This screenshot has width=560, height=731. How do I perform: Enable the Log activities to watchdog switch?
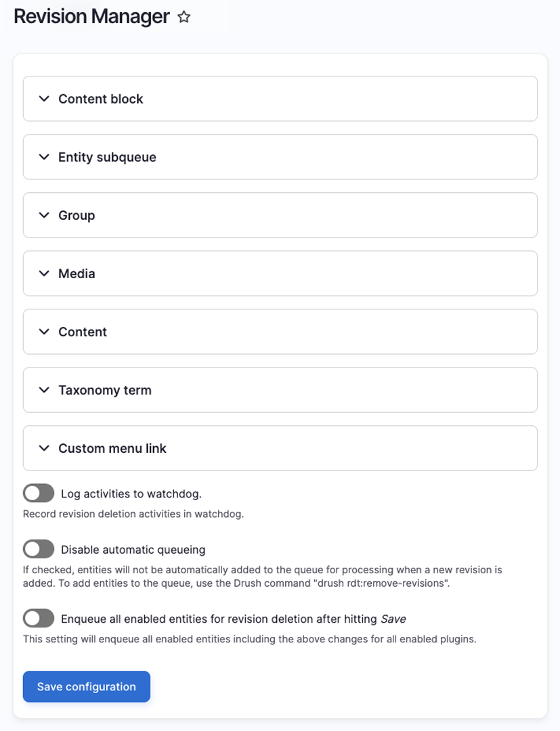click(x=39, y=493)
